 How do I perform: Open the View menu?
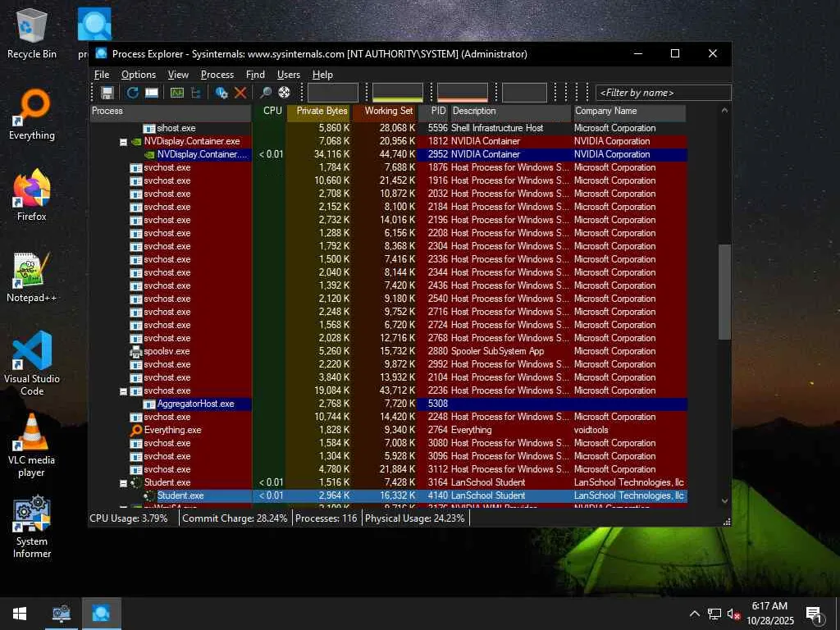(x=178, y=75)
